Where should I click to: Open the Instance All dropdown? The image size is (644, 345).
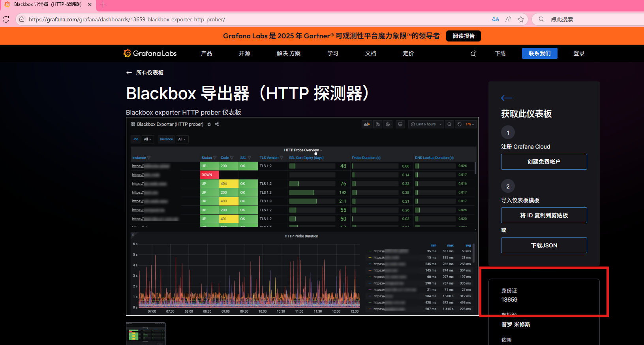point(182,139)
